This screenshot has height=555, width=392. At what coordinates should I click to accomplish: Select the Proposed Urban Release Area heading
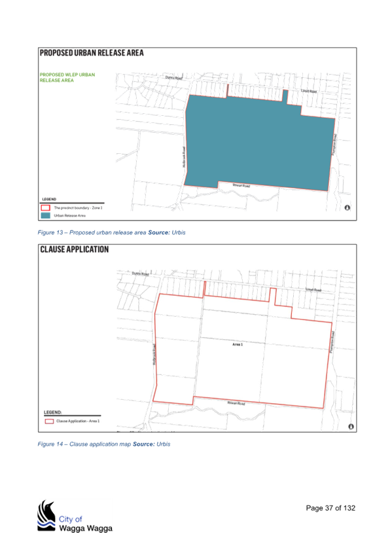(x=92, y=53)
